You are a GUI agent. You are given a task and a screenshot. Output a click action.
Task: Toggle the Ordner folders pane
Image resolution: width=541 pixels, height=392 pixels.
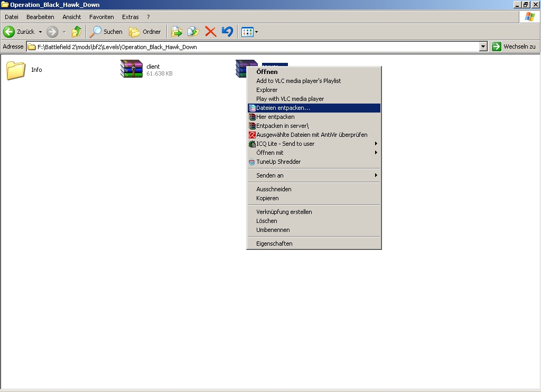tap(145, 32)
